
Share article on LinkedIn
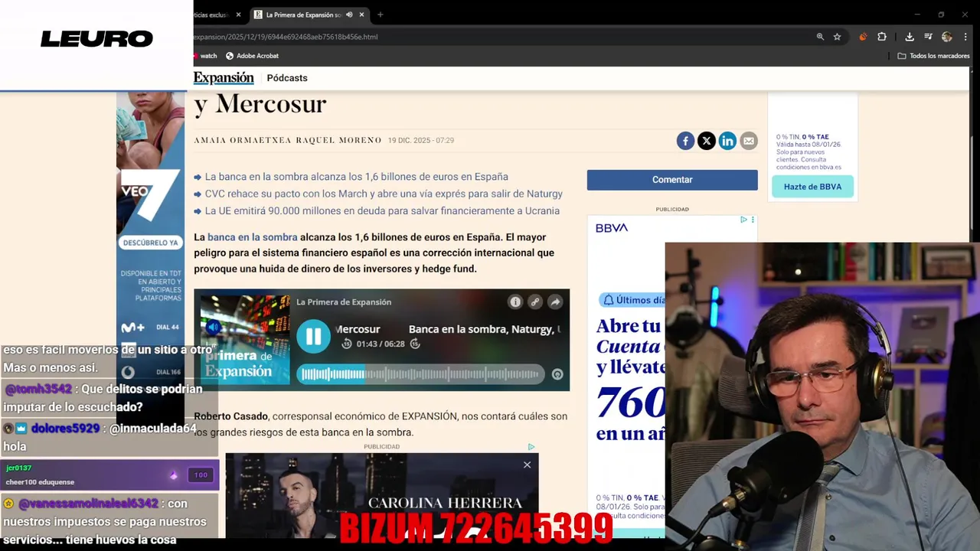pos(727,141)
